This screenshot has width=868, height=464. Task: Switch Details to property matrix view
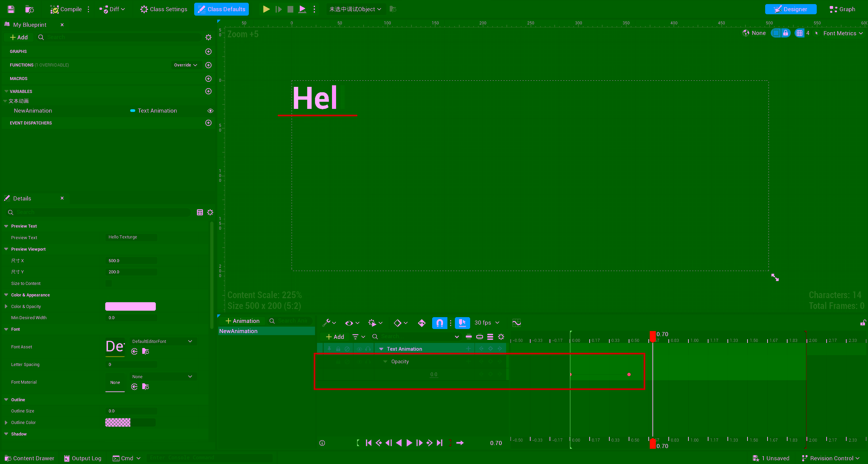(200, 212)
